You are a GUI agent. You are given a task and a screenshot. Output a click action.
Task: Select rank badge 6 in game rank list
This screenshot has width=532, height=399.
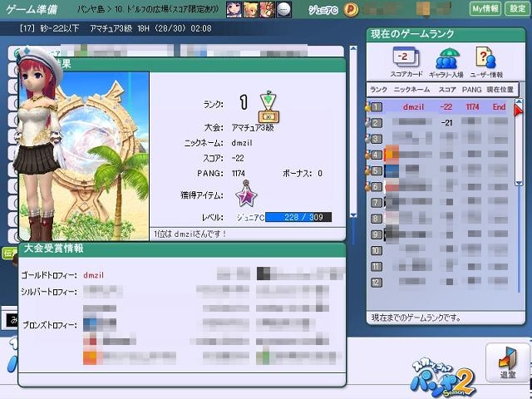[376, 186]
